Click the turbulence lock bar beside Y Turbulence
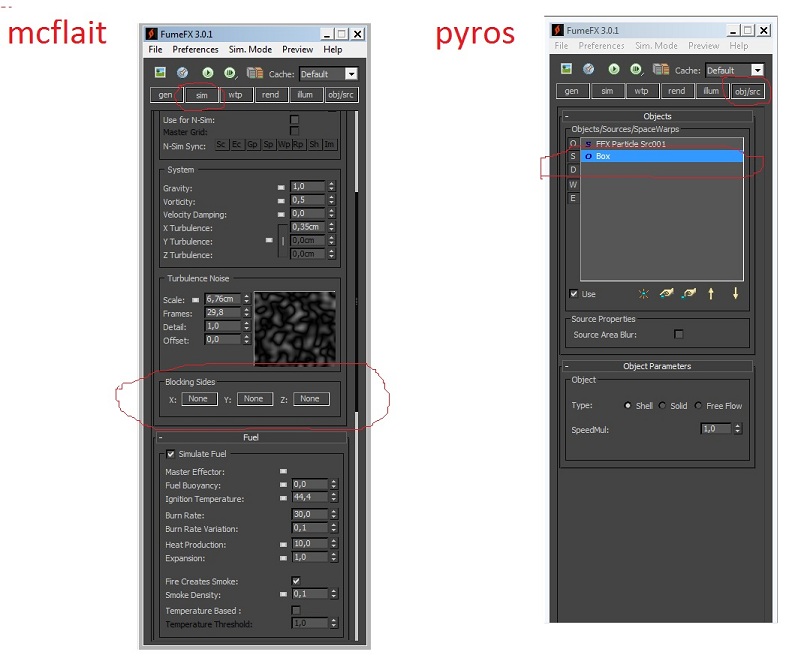798x661 pixels. point(282,241)
